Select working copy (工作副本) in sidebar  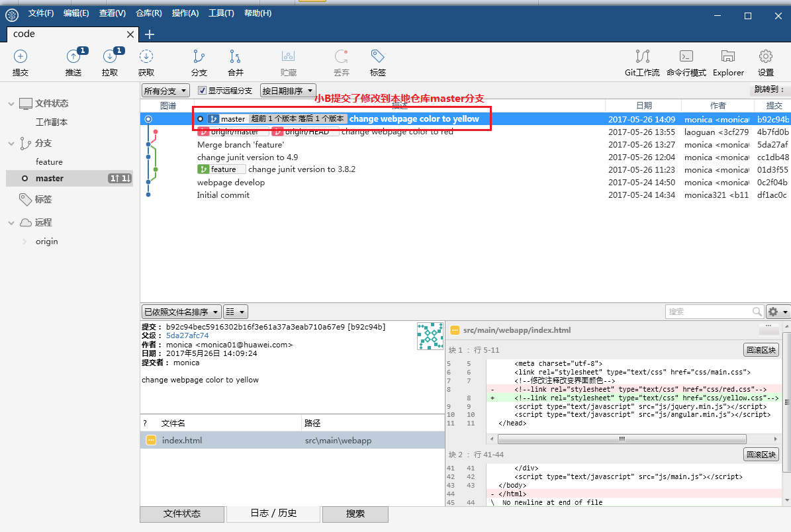point(52,122)
